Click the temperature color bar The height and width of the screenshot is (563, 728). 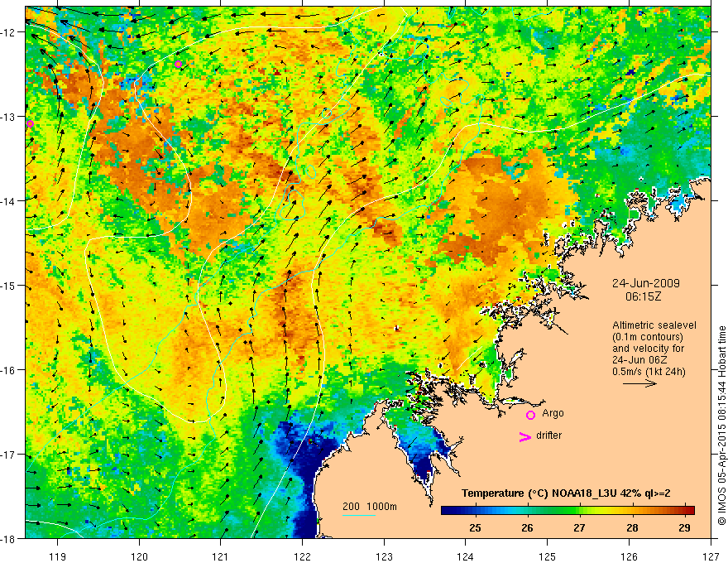(x=568, y=511)
